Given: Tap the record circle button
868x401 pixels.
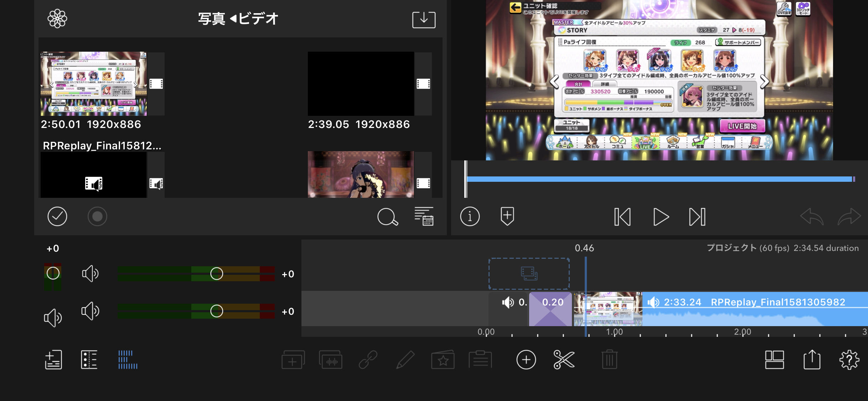Looking at the screenshot, I should click(x=97, y=216).
